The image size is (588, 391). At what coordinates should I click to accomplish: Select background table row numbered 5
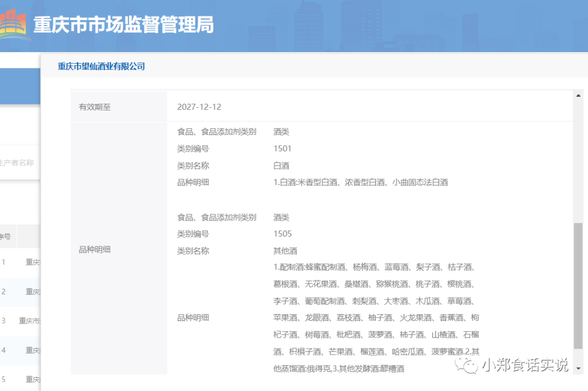(x=20, y=379)
